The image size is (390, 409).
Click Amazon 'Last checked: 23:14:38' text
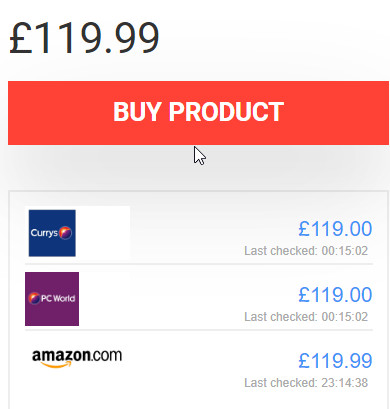pyautogui.click(x=306, y=383)
